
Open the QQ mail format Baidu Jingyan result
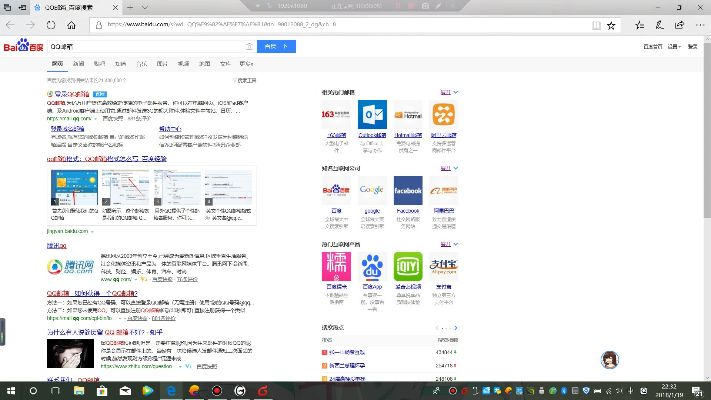pyautogui.click(x=107, y=159)
